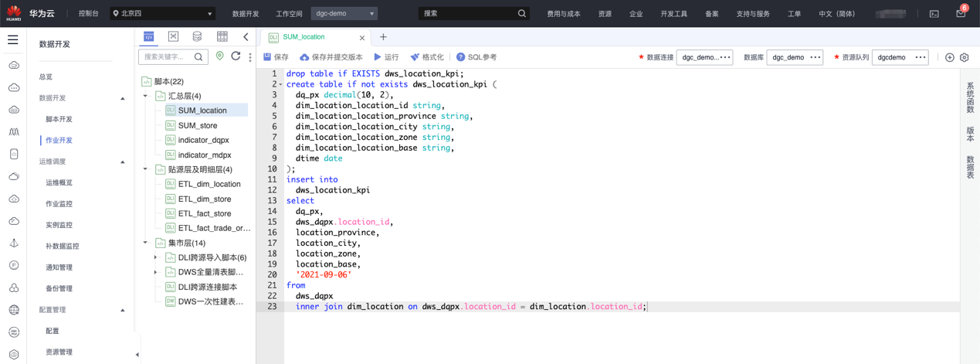This screenshot has width=980, height=364.
Task: Open 系统函数 side panel tab
Action: [970, 97]
